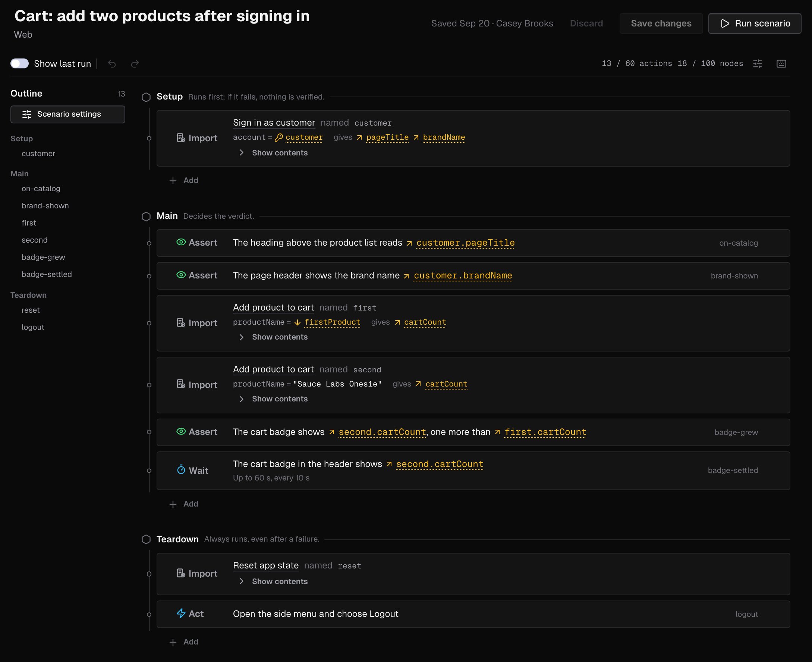Click the Act lightning icon in logout step
812x662 pixels.
pos(181,613)
